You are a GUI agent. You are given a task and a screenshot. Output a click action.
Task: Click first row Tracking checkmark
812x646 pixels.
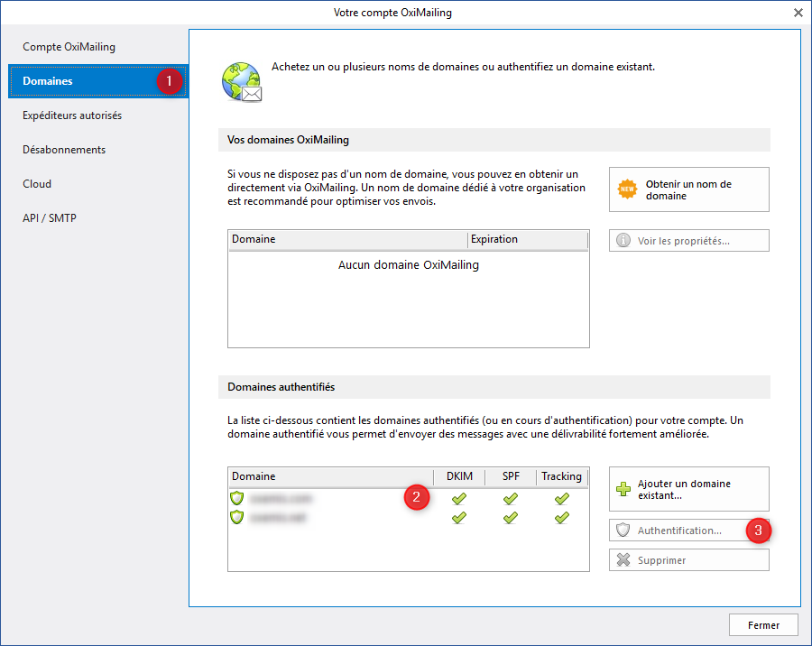[x=562, y=498]
